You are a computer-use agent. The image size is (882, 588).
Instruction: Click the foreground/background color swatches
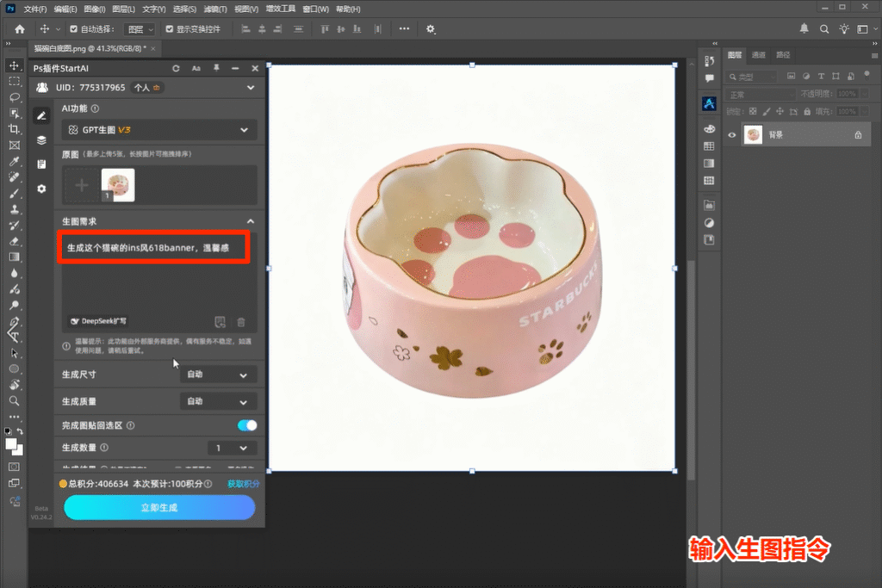pyautogui.click(x=14, y=447)
